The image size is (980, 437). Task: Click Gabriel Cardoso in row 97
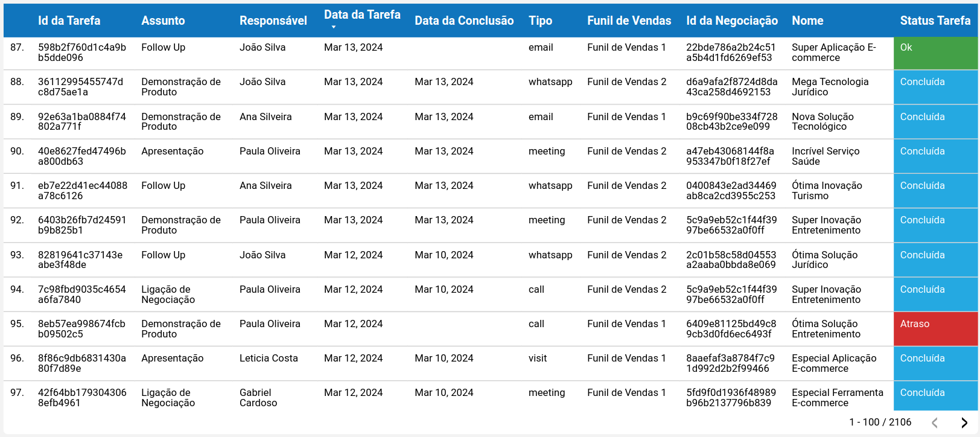[258, 398]
